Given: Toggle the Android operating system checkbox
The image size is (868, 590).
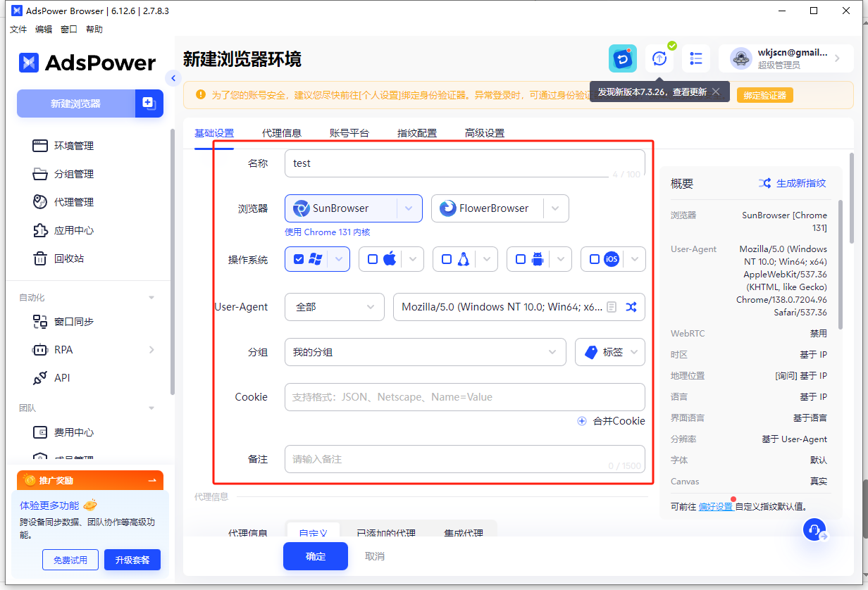Looking at the screenshot, I should point(521,259).
